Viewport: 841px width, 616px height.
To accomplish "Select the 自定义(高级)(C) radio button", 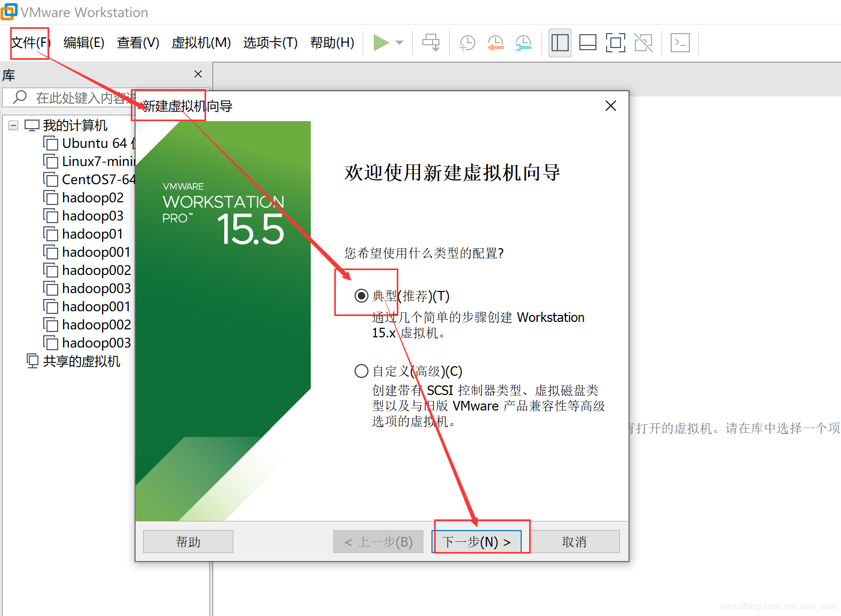I will (x=361, y=370).
